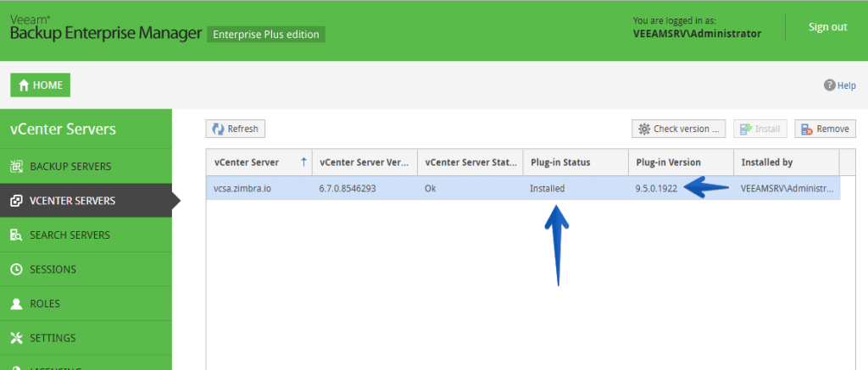This screenshot has width=868, height=370.
Task: Click the Remove icon with red cross
Action: click(807, 129)
